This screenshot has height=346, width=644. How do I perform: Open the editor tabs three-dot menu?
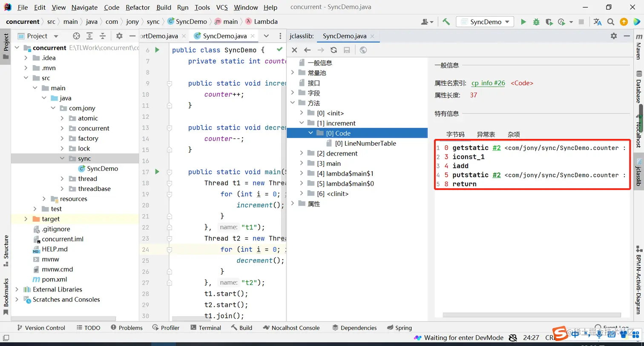click(x=280, y=36)
